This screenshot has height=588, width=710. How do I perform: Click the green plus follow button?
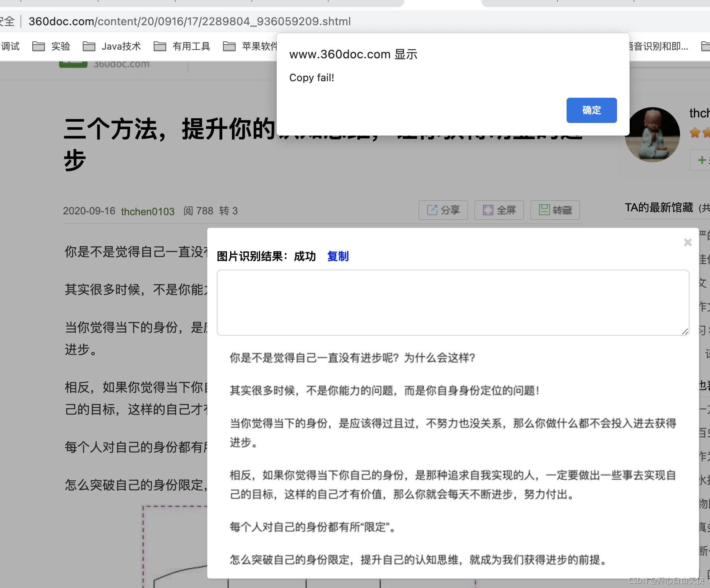click(x=700, y=160)
